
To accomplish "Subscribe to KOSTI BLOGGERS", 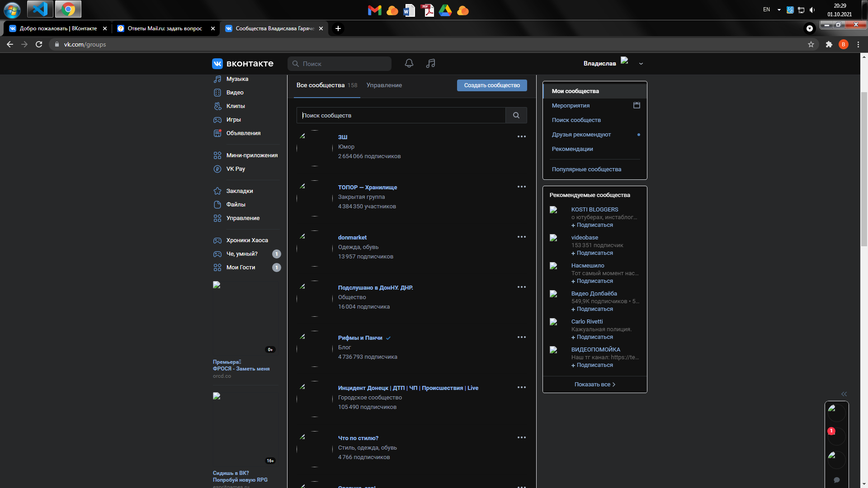I will tap(592, 225).
